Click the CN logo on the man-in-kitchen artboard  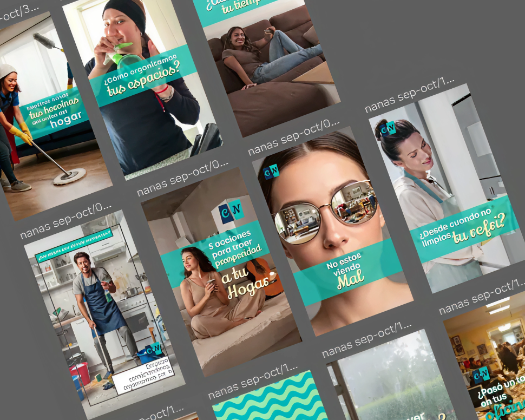tap(153, 349)
